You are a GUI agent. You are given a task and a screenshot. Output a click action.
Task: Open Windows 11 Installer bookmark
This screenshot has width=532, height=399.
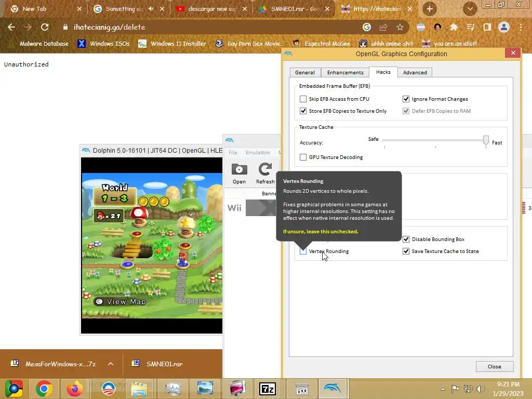coord(172,44)
